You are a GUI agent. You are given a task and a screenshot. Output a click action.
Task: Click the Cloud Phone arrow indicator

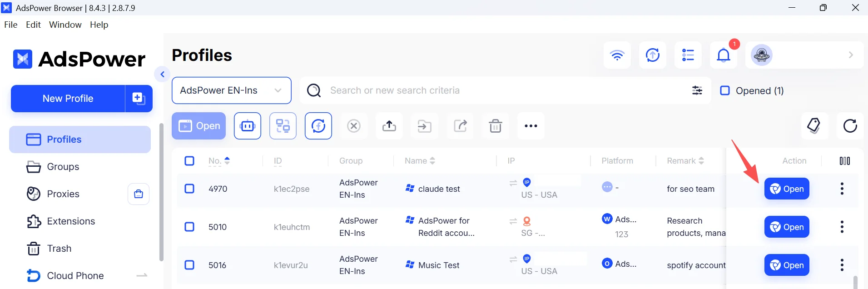(142, 275)
